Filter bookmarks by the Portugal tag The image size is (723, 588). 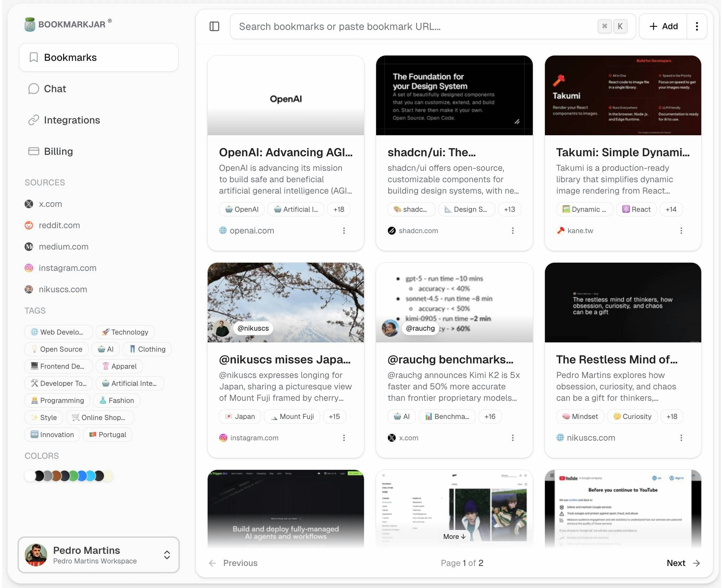107,435
